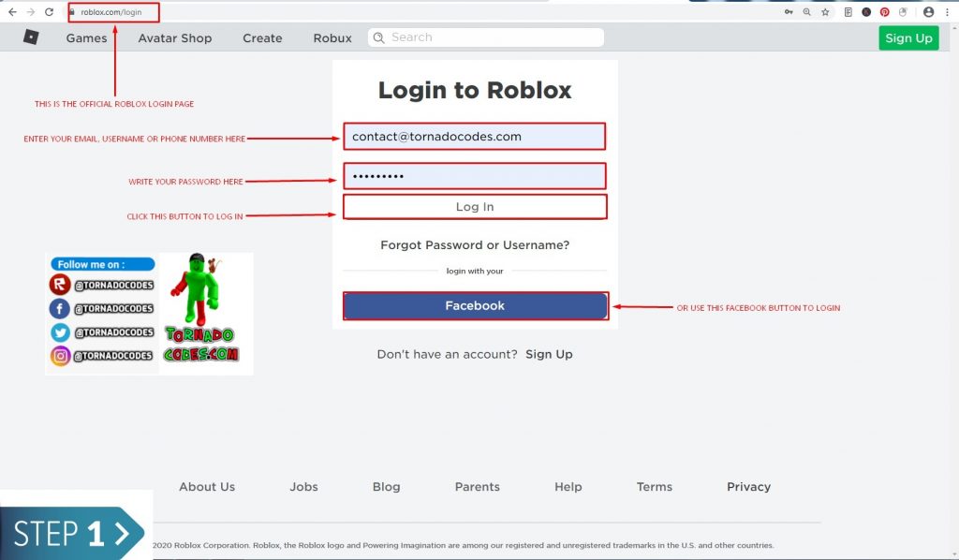Click Sign Up link below login box
Screen dimensions: 959x560
click(549, 354)
